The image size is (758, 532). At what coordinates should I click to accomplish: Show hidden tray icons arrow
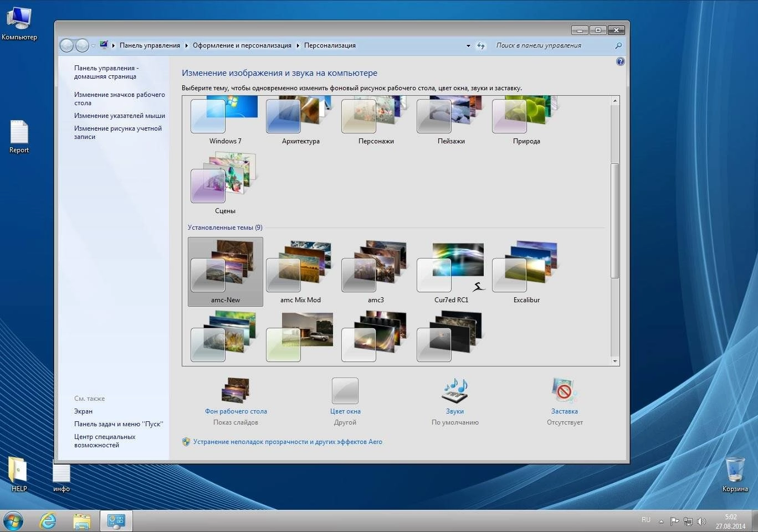[x=661, y=521]
